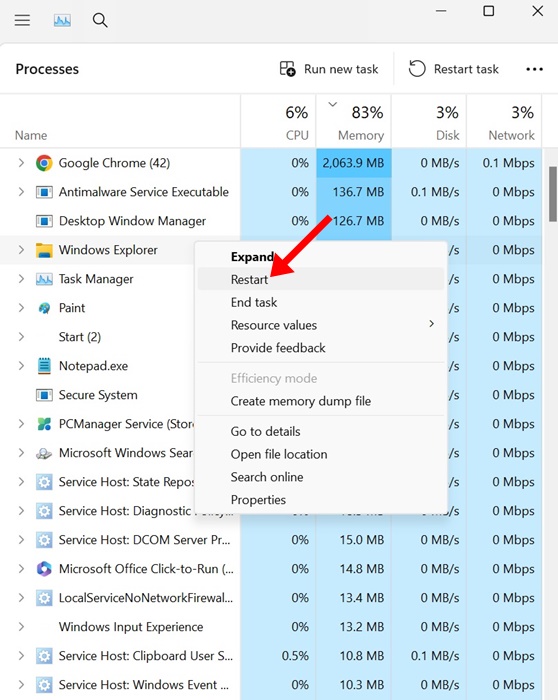Screen dimensions: 558x700
Task: Click the Google Chrome icon
Action: [x=44, y=163]
